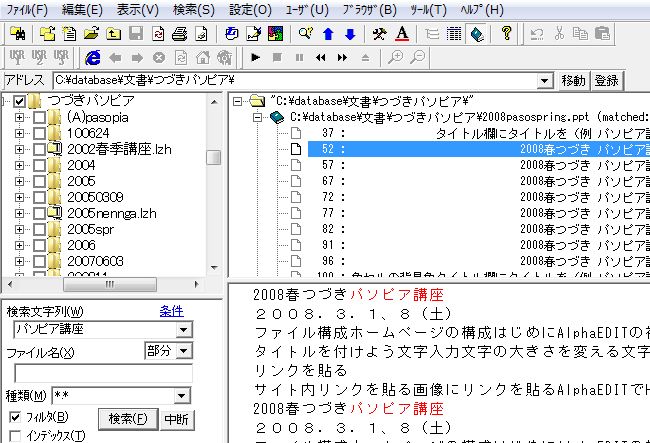The width and height of the screenshot is (650, 443).
Task: Click the Internet Explorer browser icon
Action: click(x=93, y=57)
